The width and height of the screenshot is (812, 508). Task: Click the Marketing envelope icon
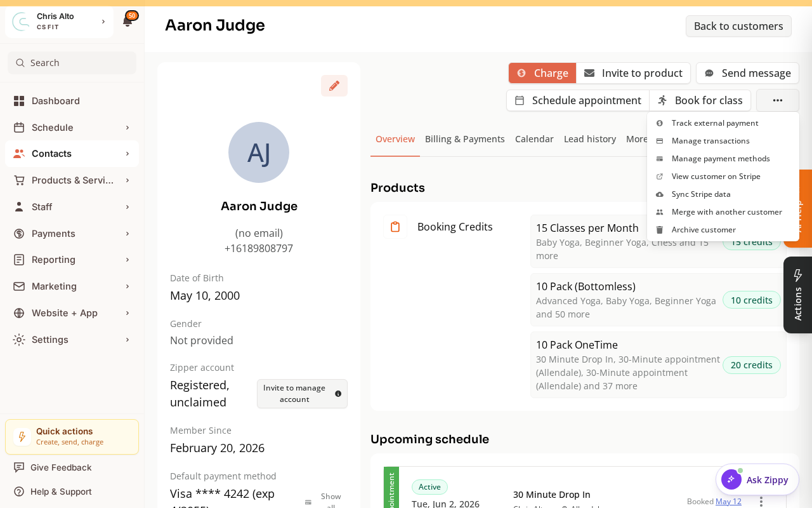tap(19, 286)
